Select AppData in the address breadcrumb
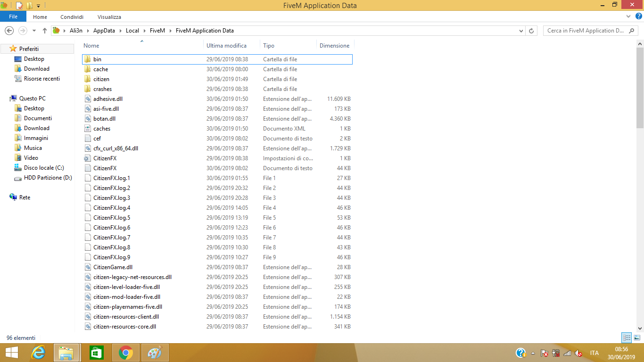The width and height of the screenshot is (644, 362). tap(104, 31)
